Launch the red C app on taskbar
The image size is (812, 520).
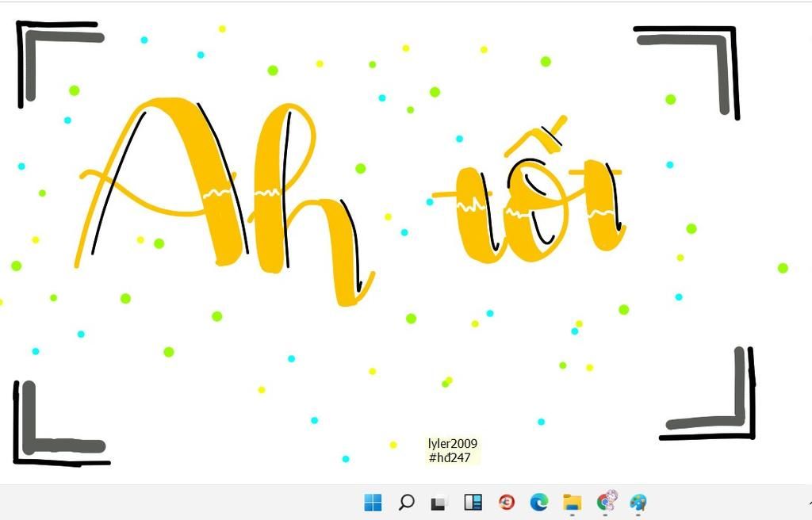[x=507, y=502]
